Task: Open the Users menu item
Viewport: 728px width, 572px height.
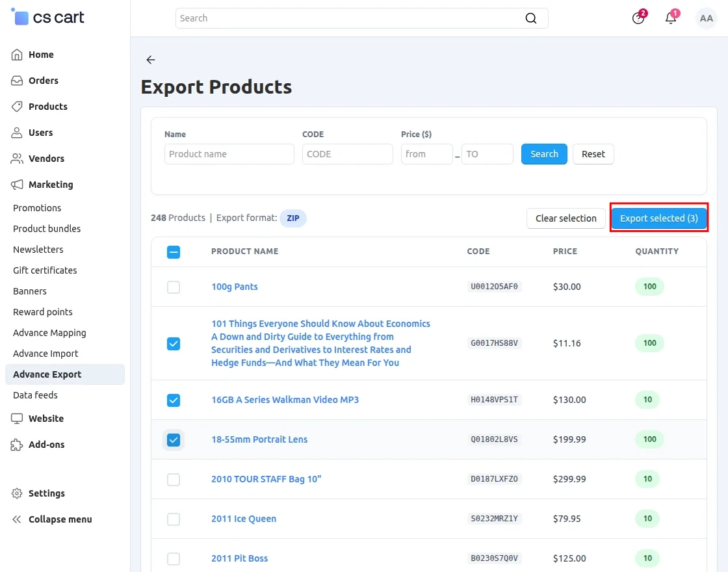Action: pos(41,133)
